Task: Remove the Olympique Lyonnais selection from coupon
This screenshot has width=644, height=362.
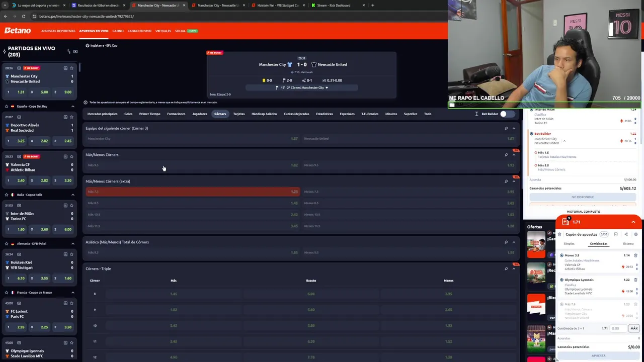Action: tap(635, 280)
